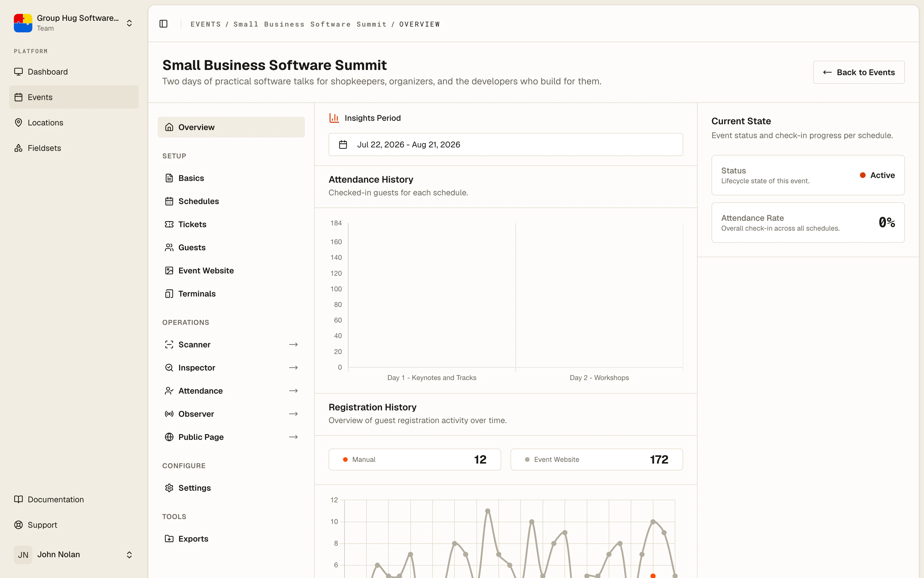Viewport: 924px width, 578px height.
Task: Open the Support link
Action: [74, 525]
